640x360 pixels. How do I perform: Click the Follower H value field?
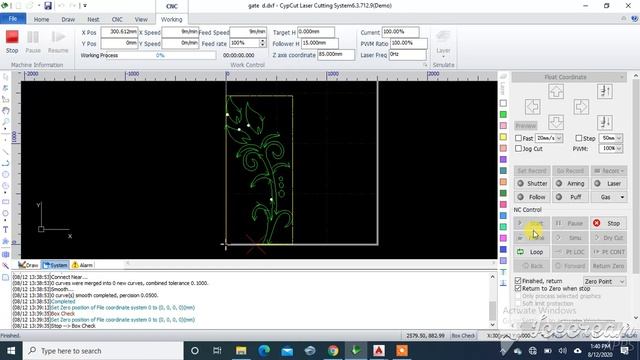pyautogui.click(x=320, y=43)
